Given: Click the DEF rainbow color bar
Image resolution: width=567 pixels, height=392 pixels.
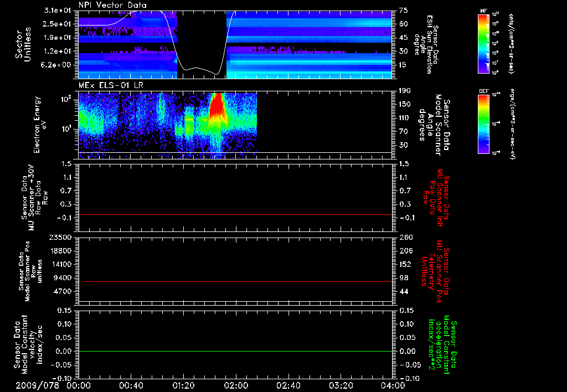Looking at the screenshot, I should (x=484, y=123).
